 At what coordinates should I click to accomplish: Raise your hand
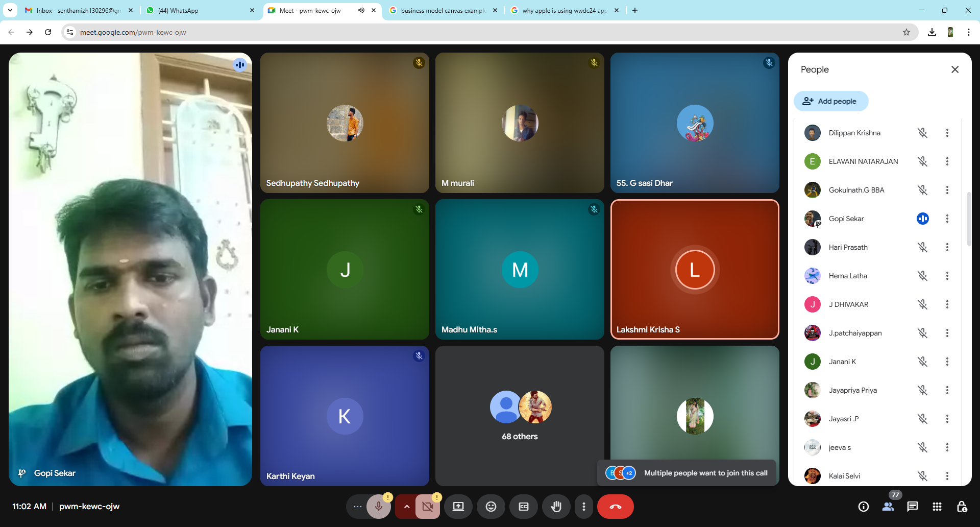click(x=556, y=507)
